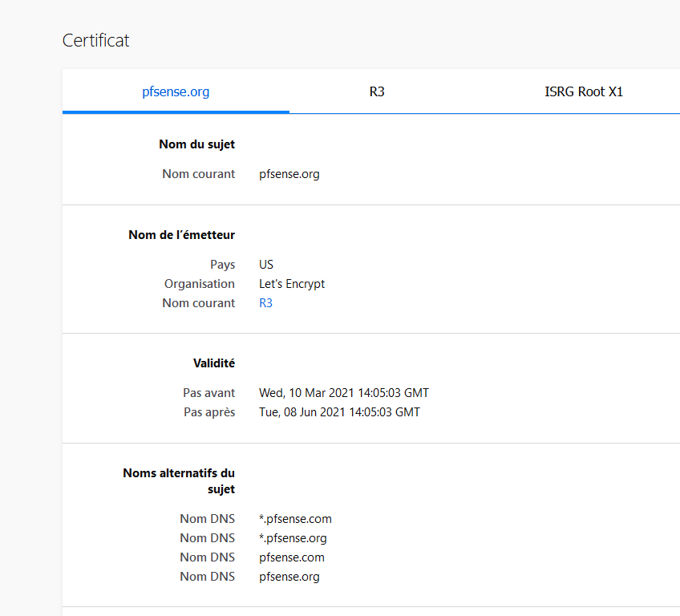Viewport: 680px width, 616px height.
Task: Select the pfsense.org certificate tab
Action: pyautogui.click(x=176, y=91)
